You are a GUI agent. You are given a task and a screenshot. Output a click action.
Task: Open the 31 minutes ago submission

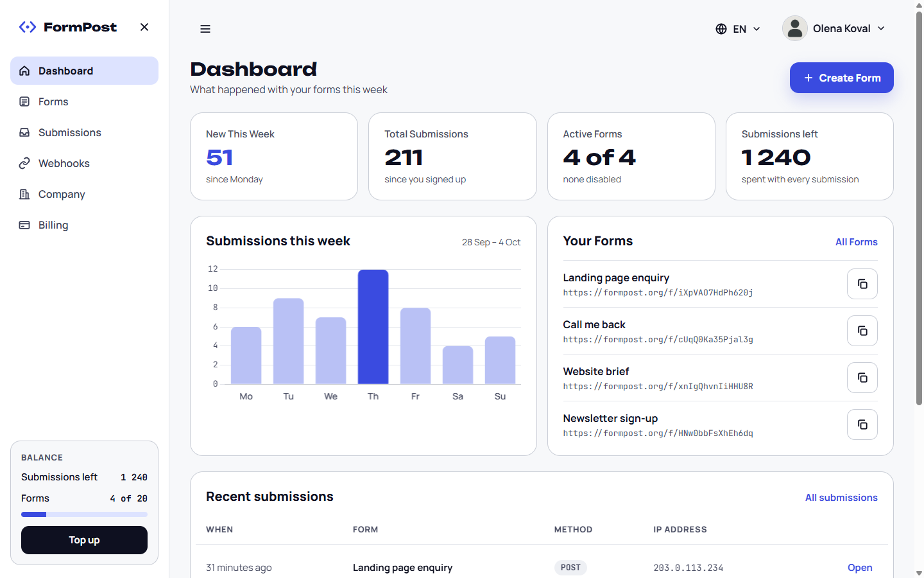(x=860, y=568)
